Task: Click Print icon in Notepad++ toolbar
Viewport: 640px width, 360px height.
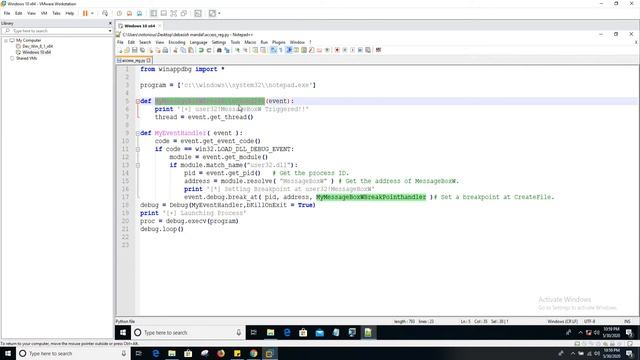Action: (165, 50)
